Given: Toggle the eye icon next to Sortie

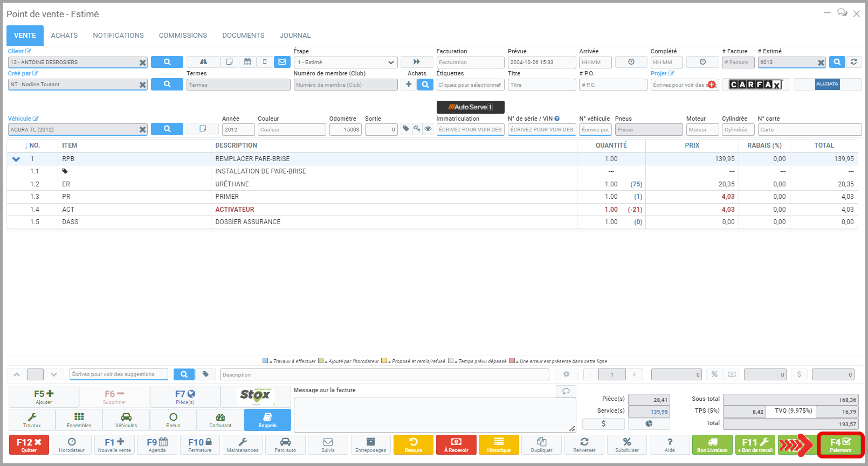Looking at the screenshot, I should (x=428, y=129).
